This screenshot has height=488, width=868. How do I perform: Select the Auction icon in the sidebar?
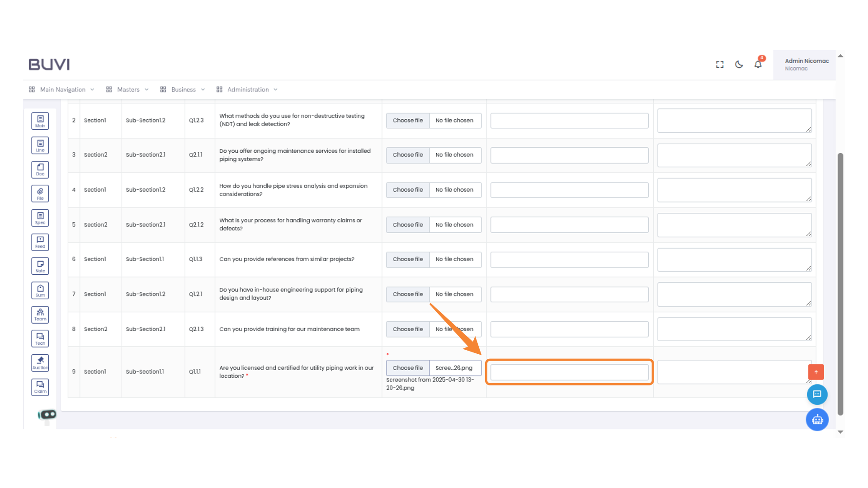coord(40,362)
